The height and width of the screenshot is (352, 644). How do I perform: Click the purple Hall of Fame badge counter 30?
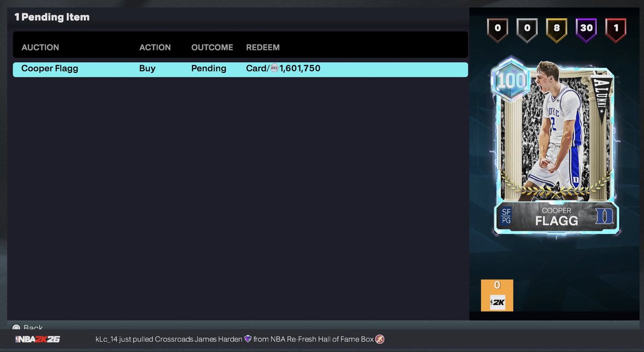click(x=586, y=31)
